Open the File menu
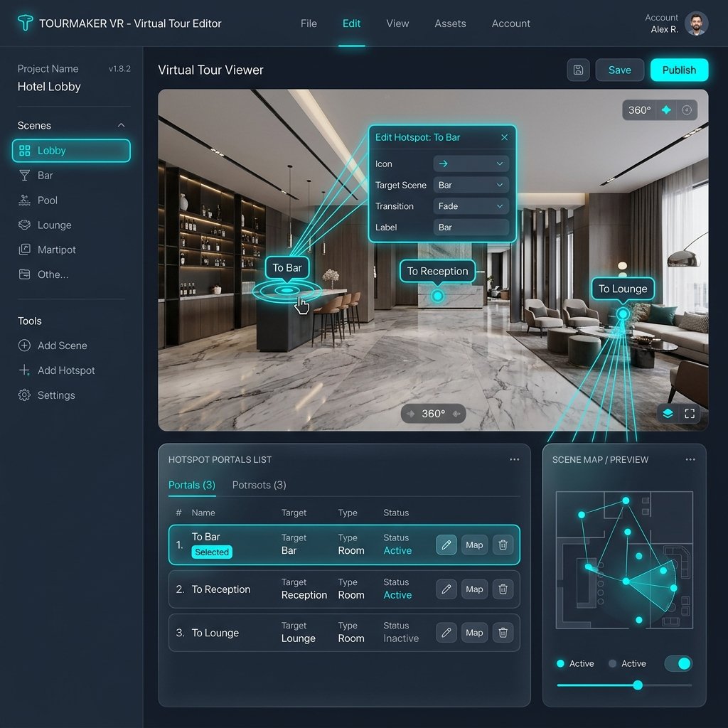 (x=309, y=23)
